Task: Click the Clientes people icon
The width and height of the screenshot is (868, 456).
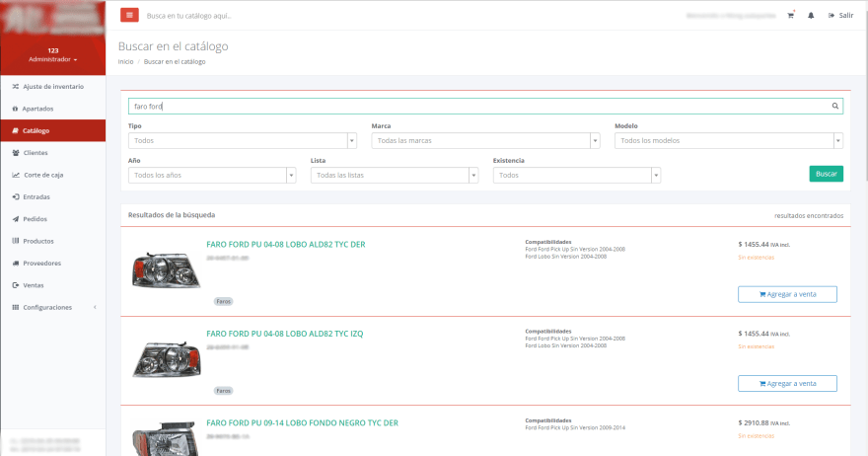Action: click(16, 153)
